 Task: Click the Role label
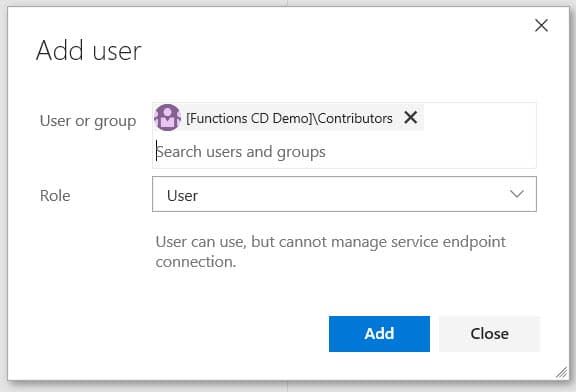pos(55,195)
